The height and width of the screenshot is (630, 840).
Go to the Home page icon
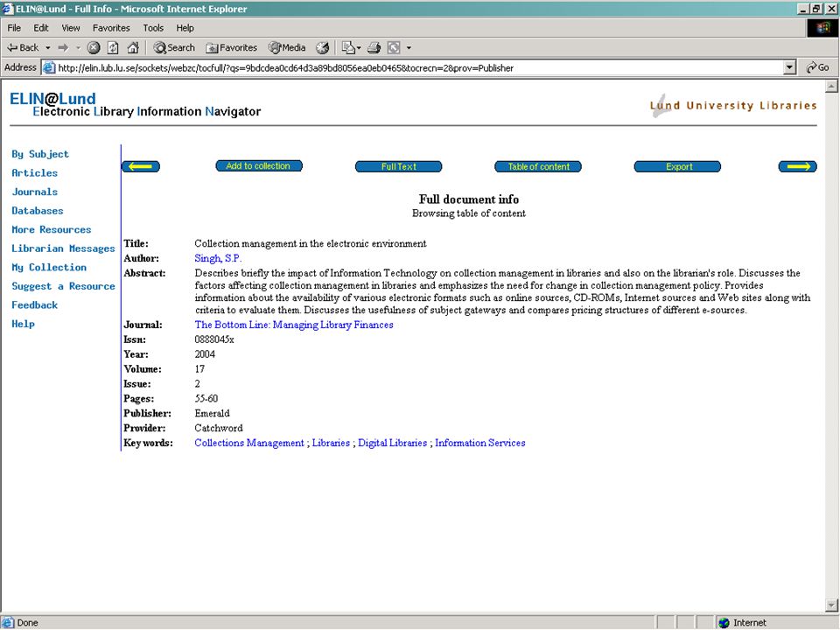coord(133,47)
